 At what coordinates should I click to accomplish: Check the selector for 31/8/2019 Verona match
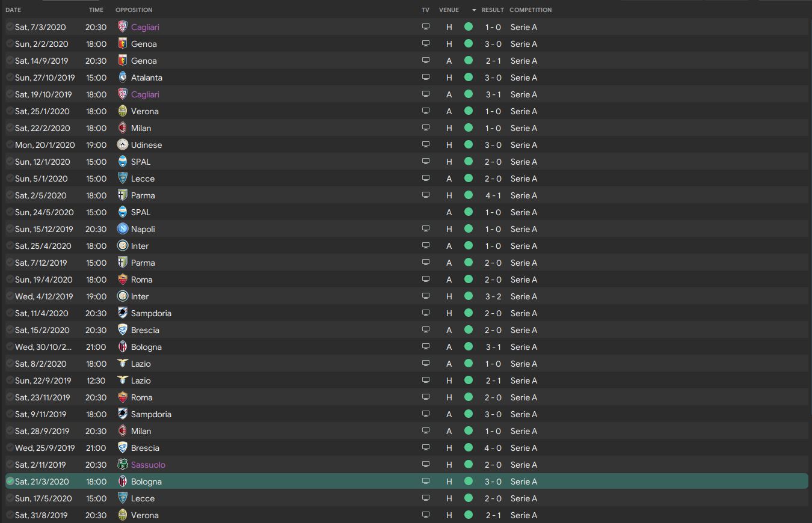[x=10, y=515]
